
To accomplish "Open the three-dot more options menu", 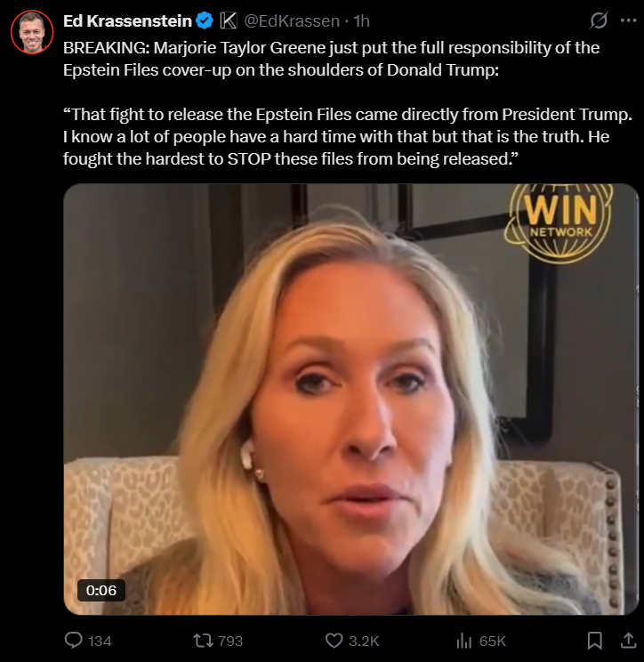I will [628, 20].
